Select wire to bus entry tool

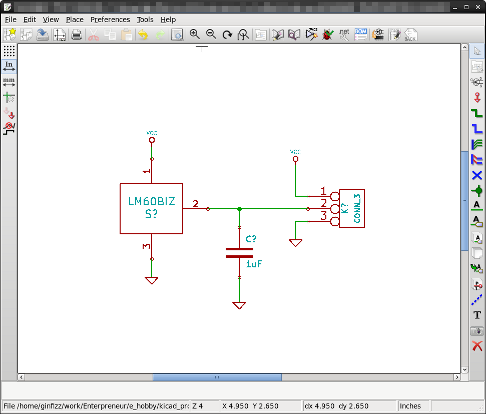pos(477,144)
